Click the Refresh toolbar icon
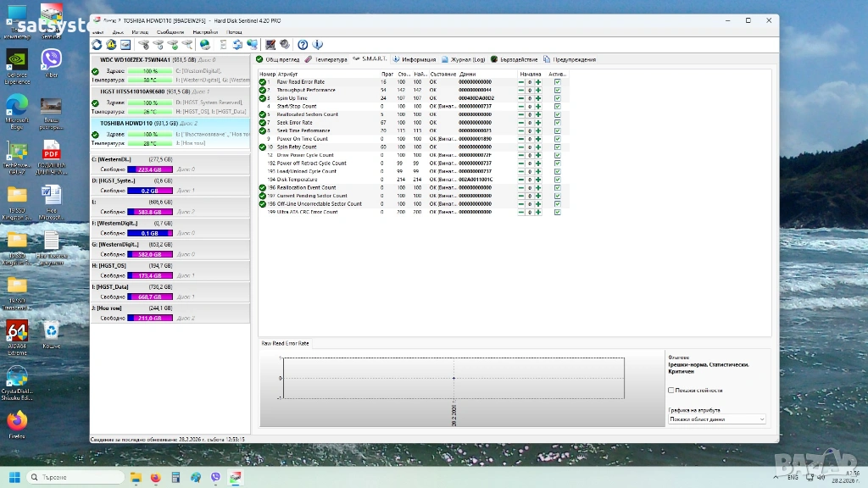 coord(97,45)
